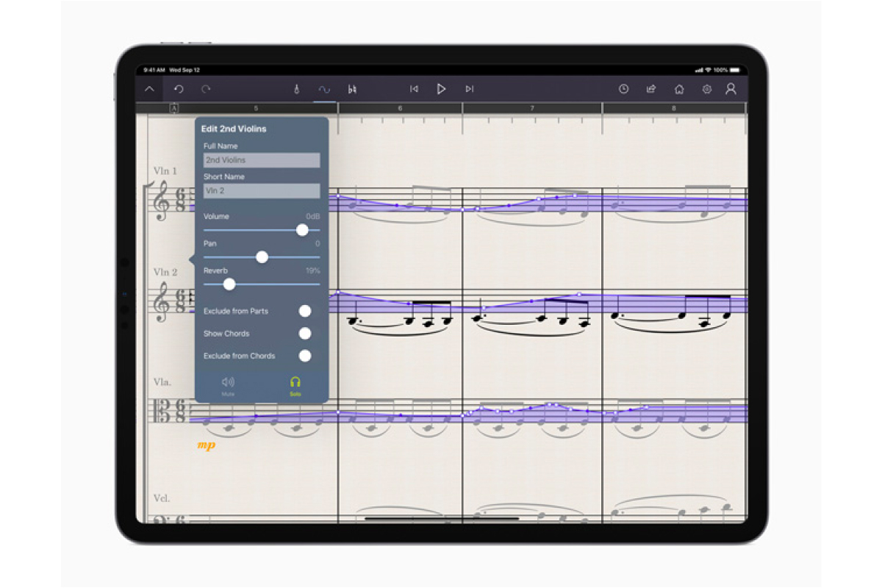Select the metronome tool icon

(x=297, y=89)
